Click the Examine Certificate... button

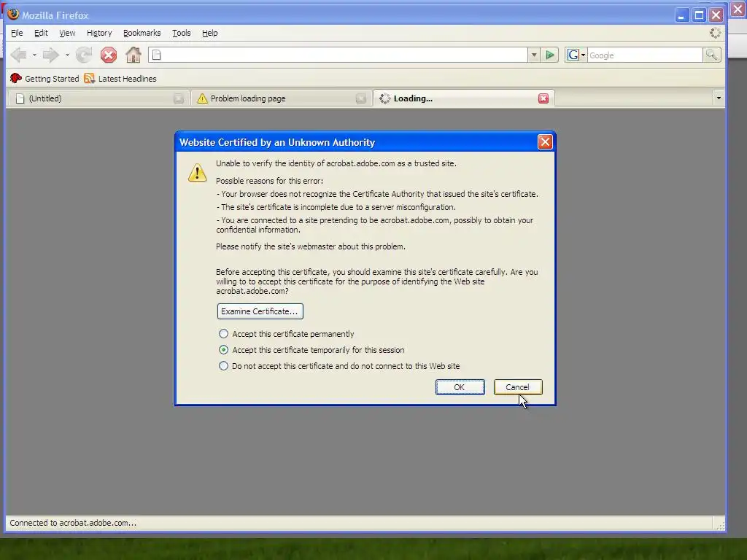click(x=260, y=311)
